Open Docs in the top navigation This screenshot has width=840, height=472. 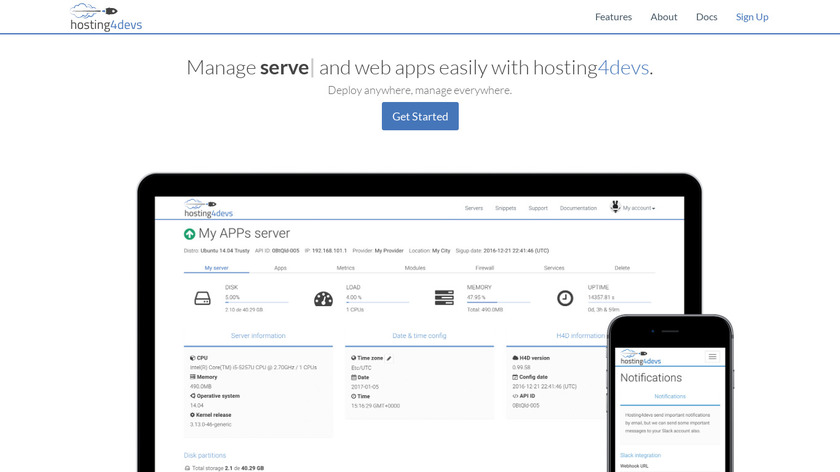click(706, 17)
